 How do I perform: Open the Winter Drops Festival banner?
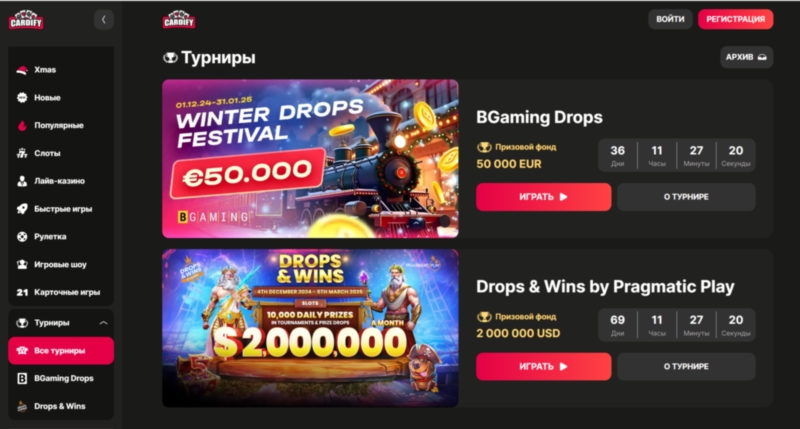coord(310,159)
